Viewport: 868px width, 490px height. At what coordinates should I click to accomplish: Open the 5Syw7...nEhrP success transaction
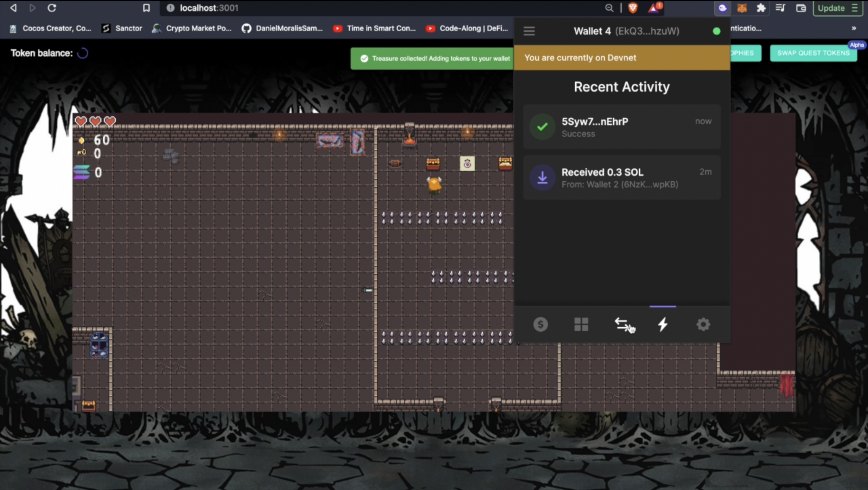(622, 127)
